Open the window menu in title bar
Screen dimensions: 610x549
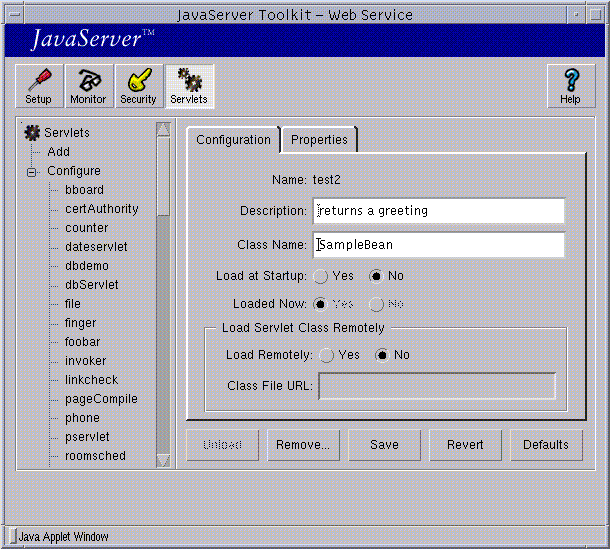pos(15,15)
